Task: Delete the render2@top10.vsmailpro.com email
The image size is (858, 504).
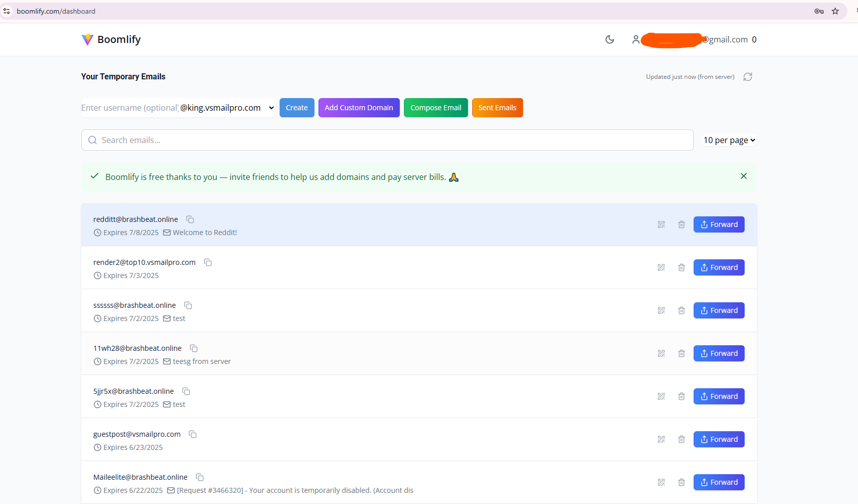Action: click(x=681, y=267)
